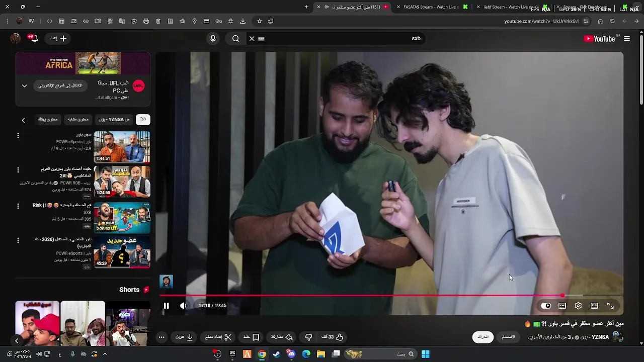Image resolution: width=644 pixels, height=362 pixels.
Task: Generate a QR code for the page
Action: [x=110, y=21]
